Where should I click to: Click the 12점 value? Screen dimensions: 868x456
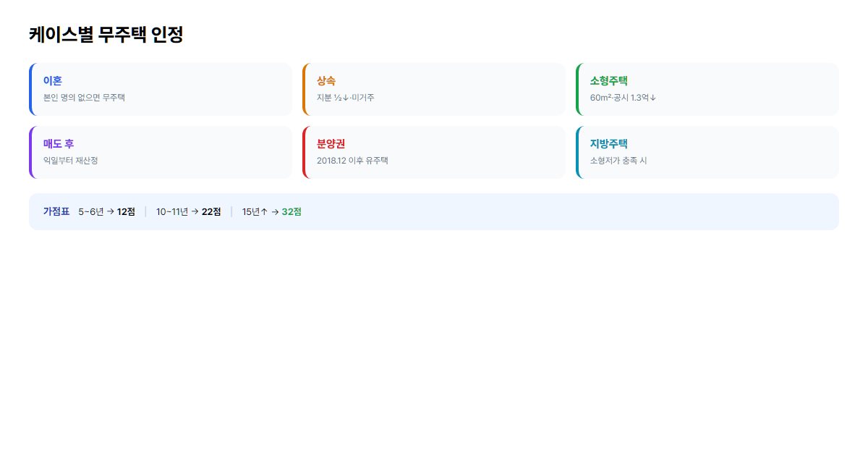127,211
